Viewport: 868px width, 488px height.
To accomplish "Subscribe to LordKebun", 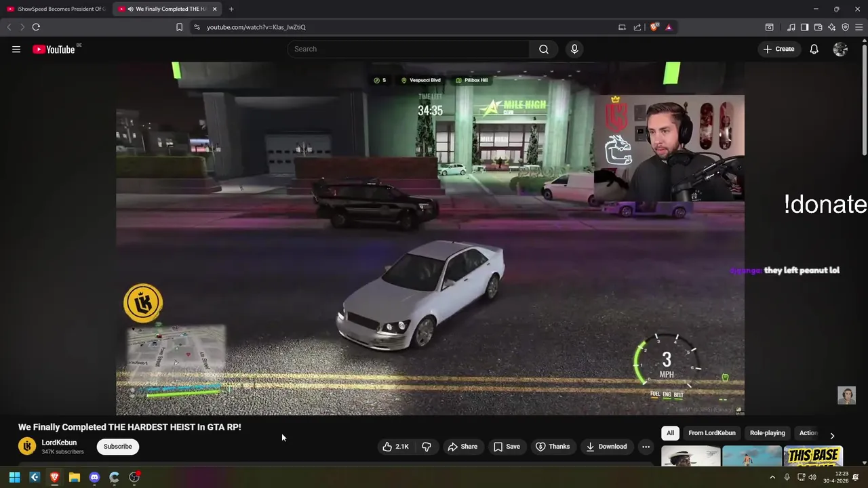I will pyautogui.click(x=118, y=447).
